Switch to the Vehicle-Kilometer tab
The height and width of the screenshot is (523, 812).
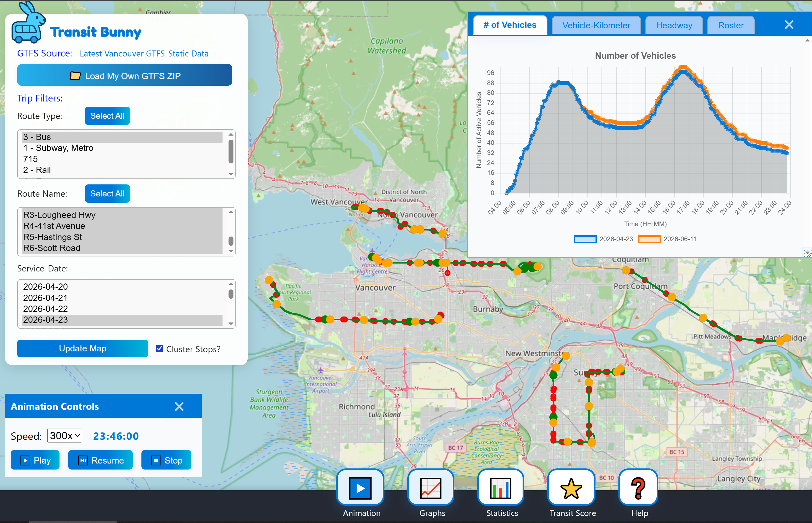click(596, 25)
